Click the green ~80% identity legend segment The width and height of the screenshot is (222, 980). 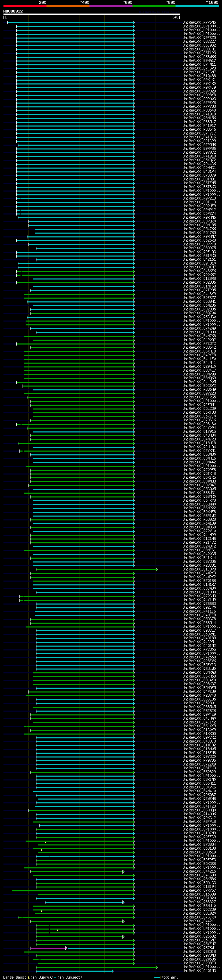(154, 6)
